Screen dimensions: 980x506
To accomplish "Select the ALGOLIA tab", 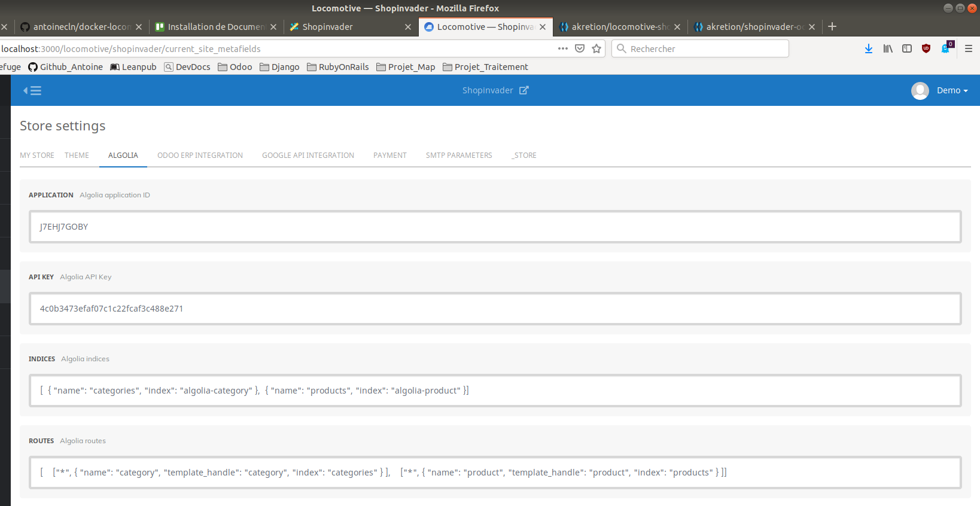I will 123,155.
